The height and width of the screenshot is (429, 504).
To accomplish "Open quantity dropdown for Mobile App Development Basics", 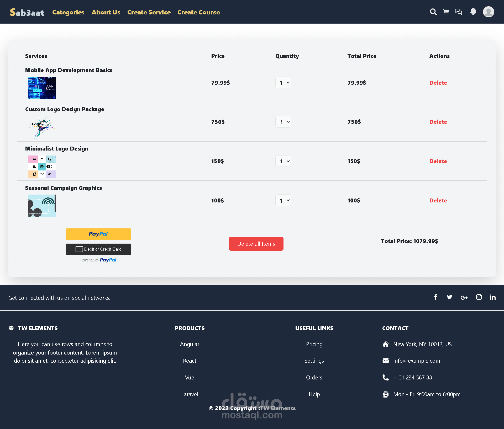I will 283,83.
